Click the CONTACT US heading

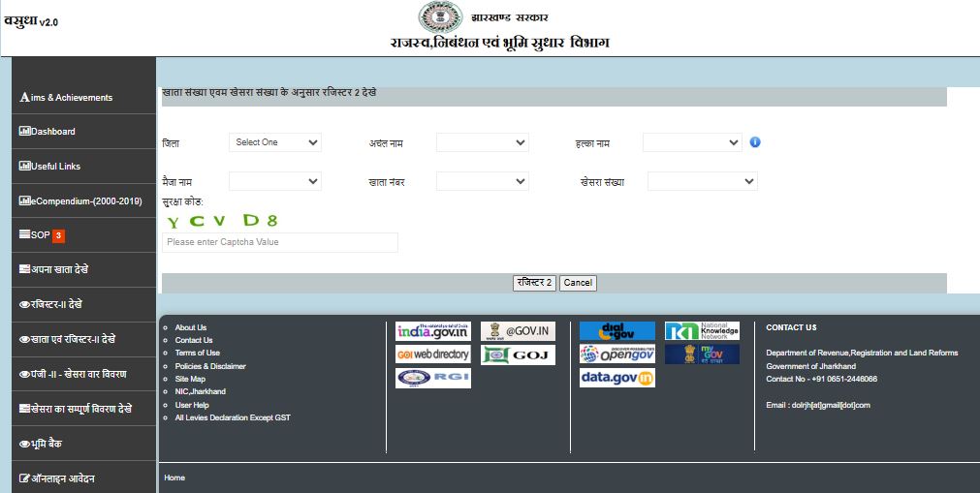[791, 327]
